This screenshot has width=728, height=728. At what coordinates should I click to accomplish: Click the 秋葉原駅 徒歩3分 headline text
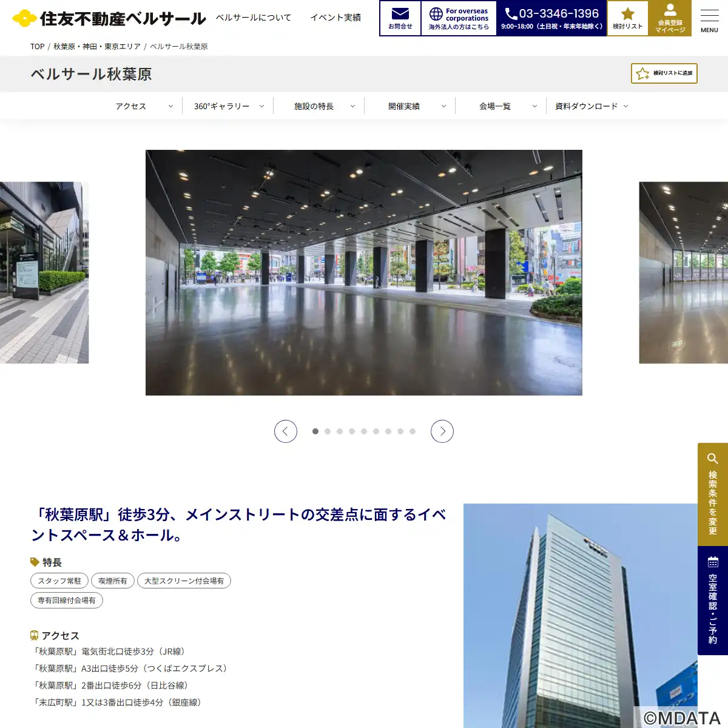click(x=239, y=525)
